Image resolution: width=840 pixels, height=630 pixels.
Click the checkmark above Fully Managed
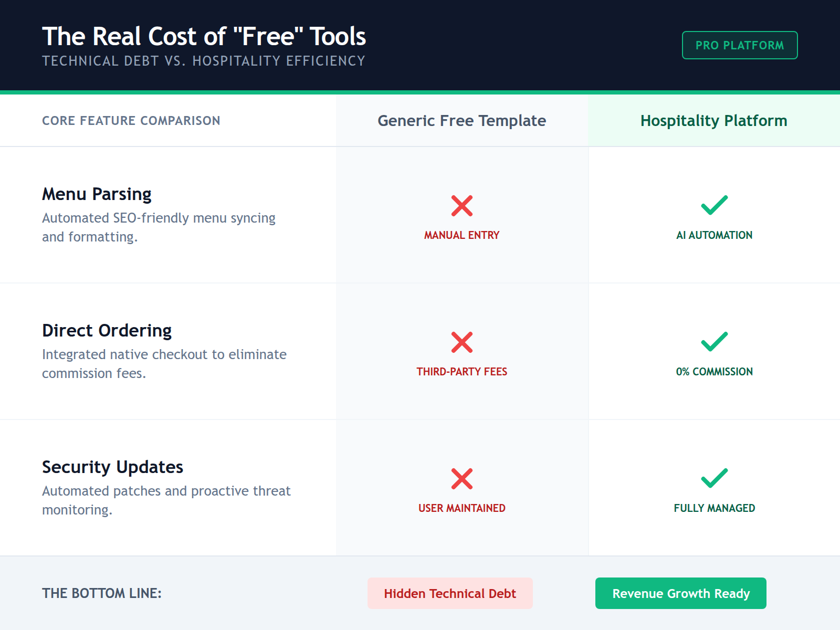tap(715, 478)
